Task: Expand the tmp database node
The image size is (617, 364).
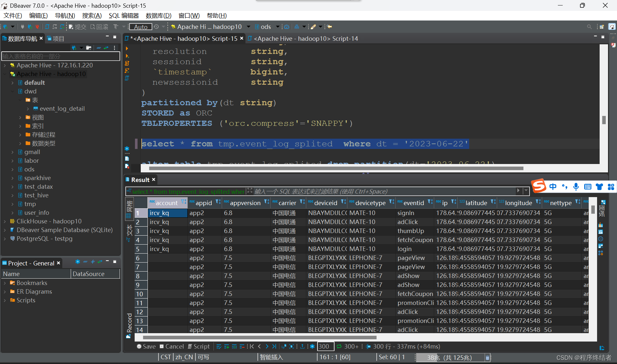Action: [13, 204]
